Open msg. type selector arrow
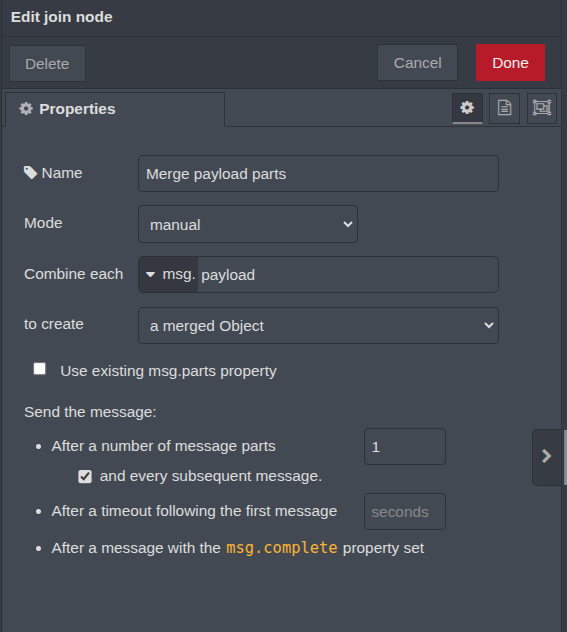567x632 pixels. click(x=150, y=274)
